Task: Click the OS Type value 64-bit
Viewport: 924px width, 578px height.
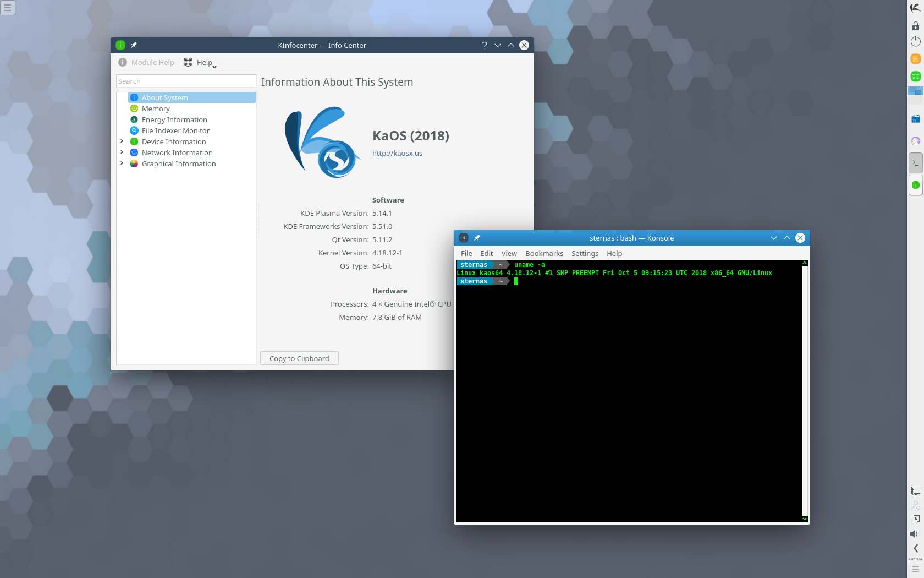Action: click(x=382, y=266)
